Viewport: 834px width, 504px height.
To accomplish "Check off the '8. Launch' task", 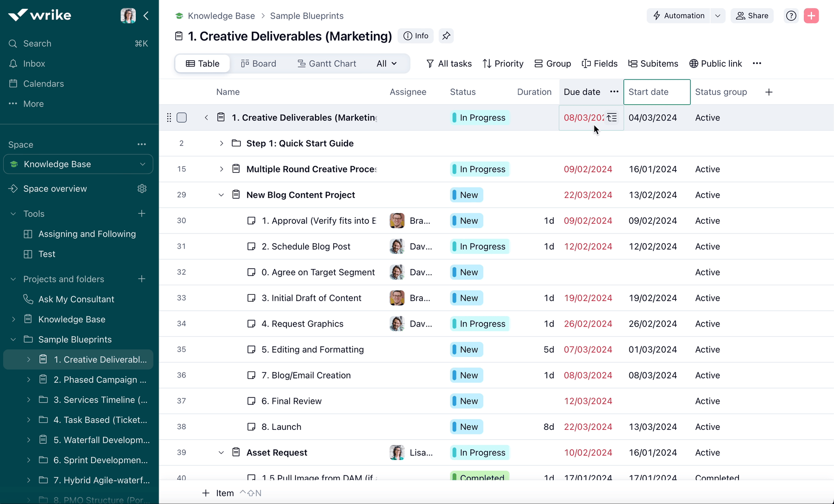I will pyautogui.click(x=251, y=427).
